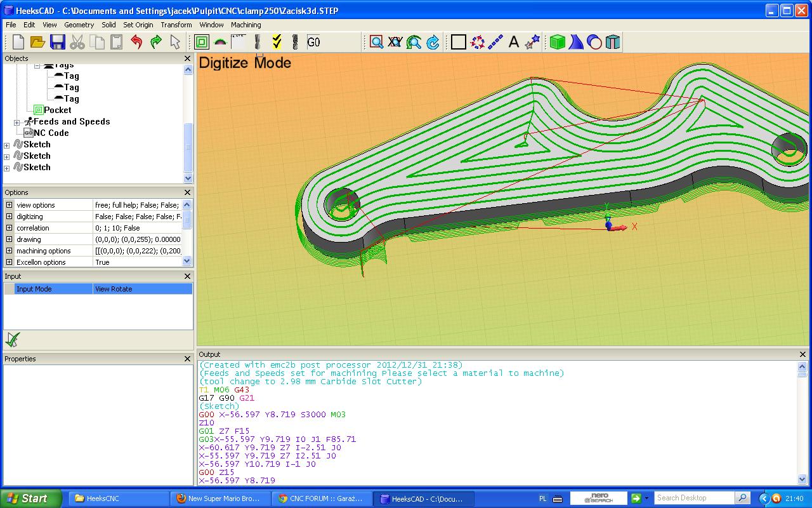The height and width of the screenshot is (508, 812).
Task: Click the Cut scissors icon
Action: 77,42
